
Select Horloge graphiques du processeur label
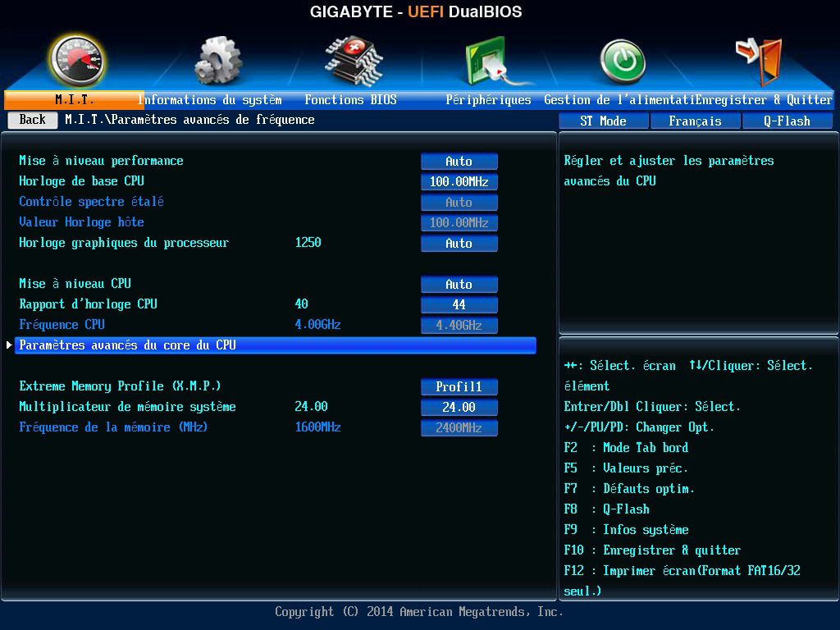pos(124,243)
